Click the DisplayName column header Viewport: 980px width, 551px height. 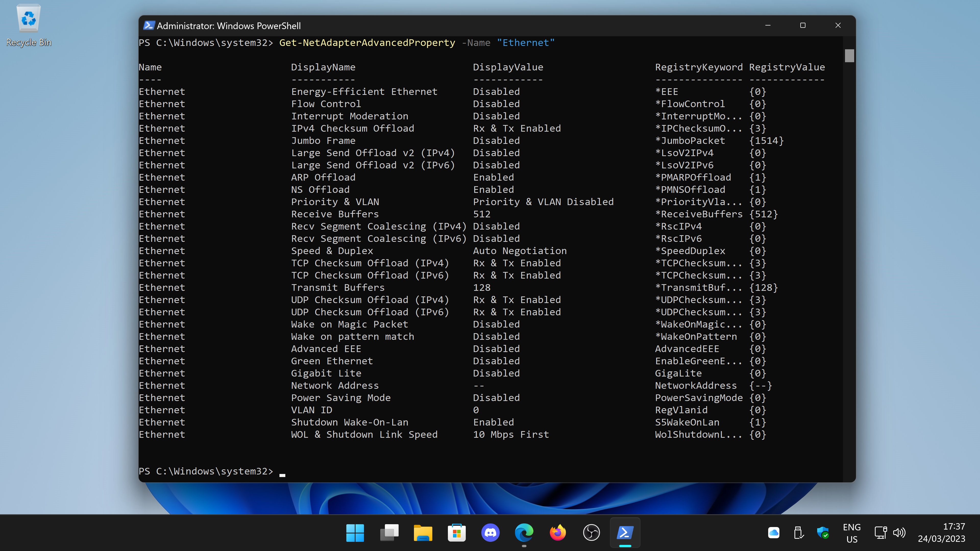[323, 67]
